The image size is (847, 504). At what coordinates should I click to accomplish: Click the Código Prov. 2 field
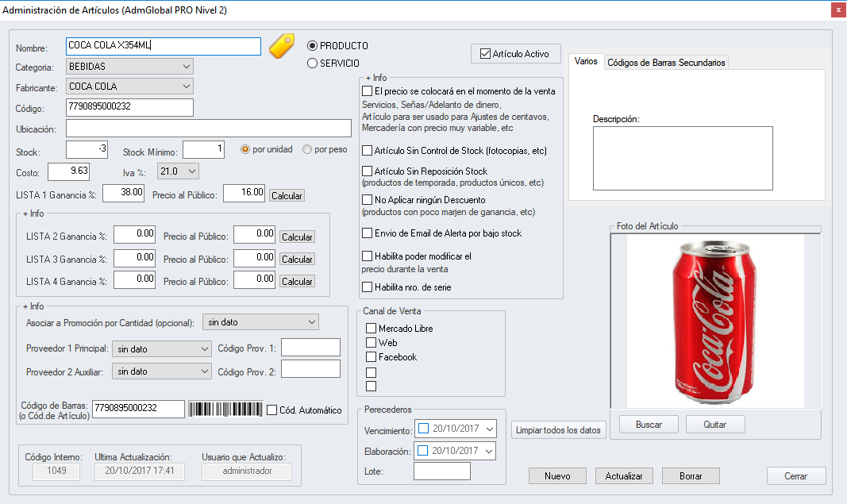click(x=310, y=369)
